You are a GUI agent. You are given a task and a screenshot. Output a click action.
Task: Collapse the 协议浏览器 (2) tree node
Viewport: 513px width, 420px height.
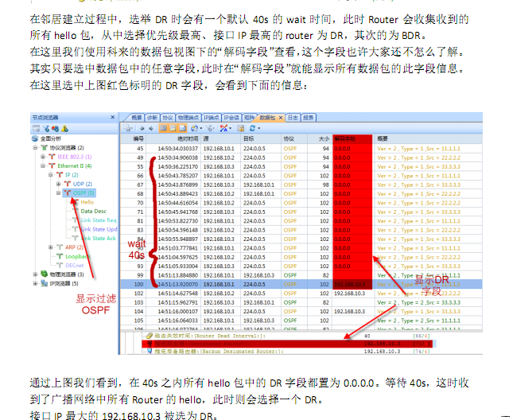35,148
